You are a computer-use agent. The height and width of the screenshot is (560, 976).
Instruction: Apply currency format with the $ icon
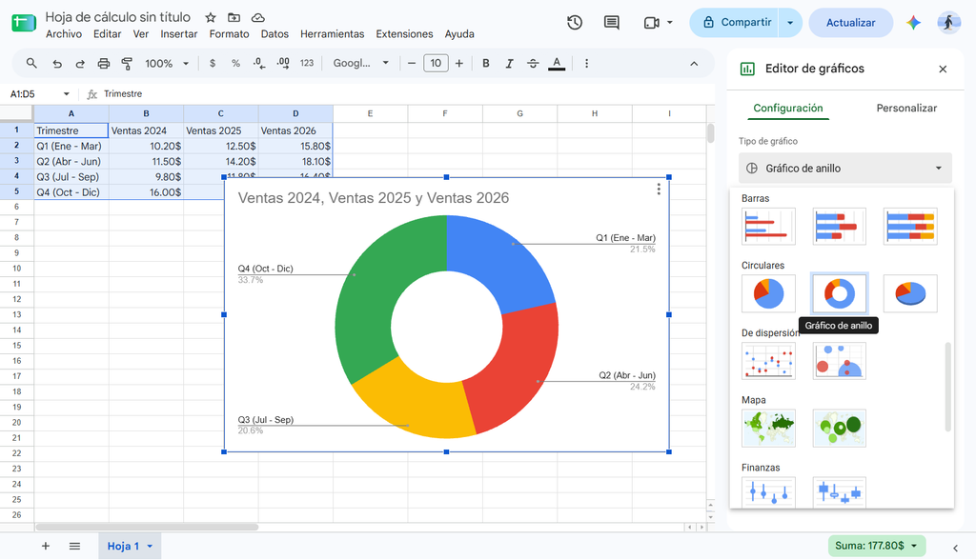coord(213,64)
